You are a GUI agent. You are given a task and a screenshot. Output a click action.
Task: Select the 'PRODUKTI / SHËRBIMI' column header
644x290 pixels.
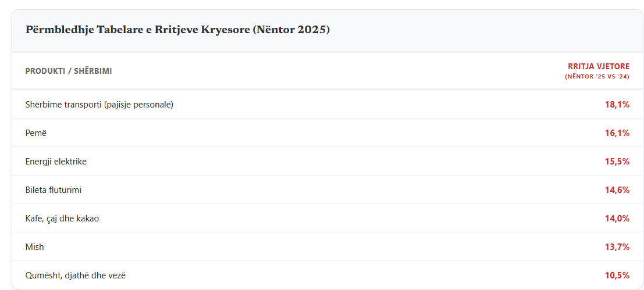tap(69, 71)
